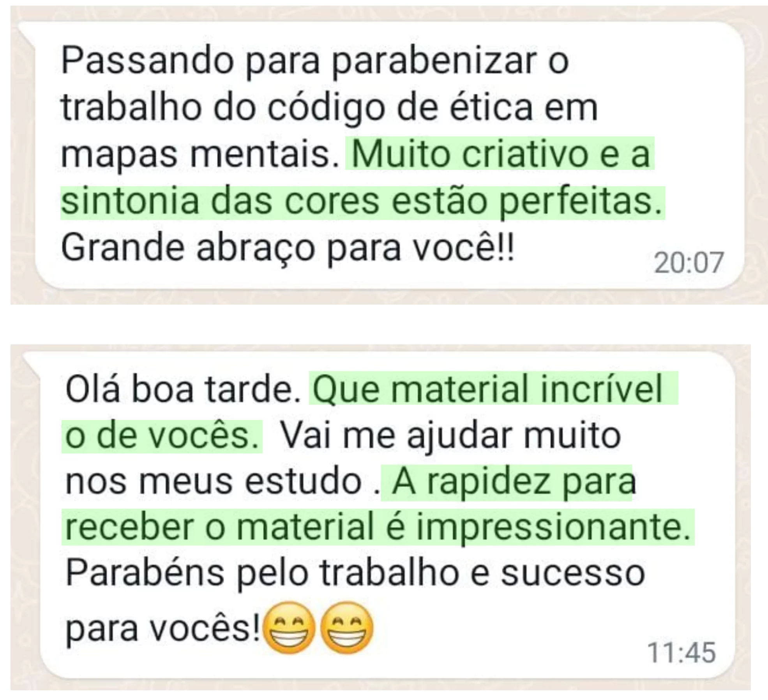This screenshot has width=768, height=700.
Task: Click 'Vai me ajudar muito' text
Action: (x=450, y=436)
